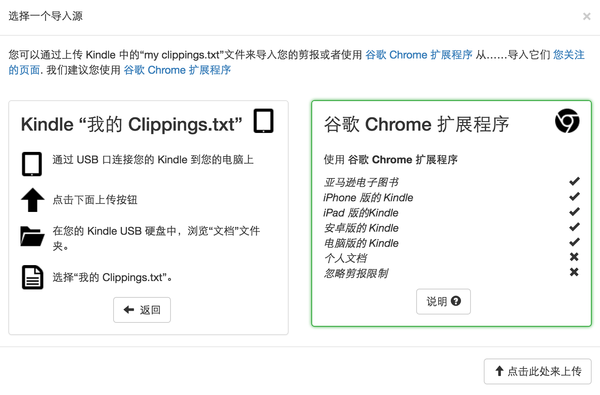Select the 谷歌 Chrome 扩展程序 panel heading
Screen dimensions: 600x395
(416, 124)
